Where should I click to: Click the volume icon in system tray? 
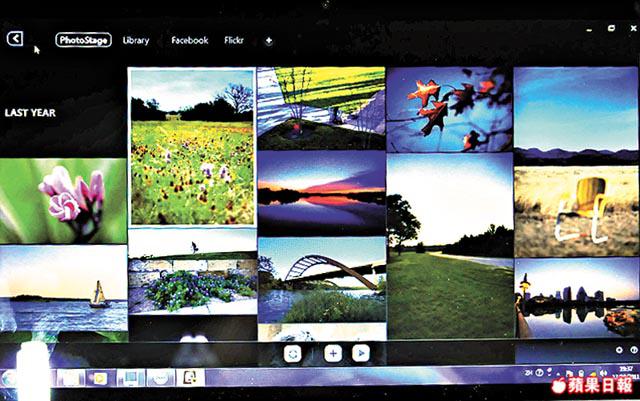point(604,373)
